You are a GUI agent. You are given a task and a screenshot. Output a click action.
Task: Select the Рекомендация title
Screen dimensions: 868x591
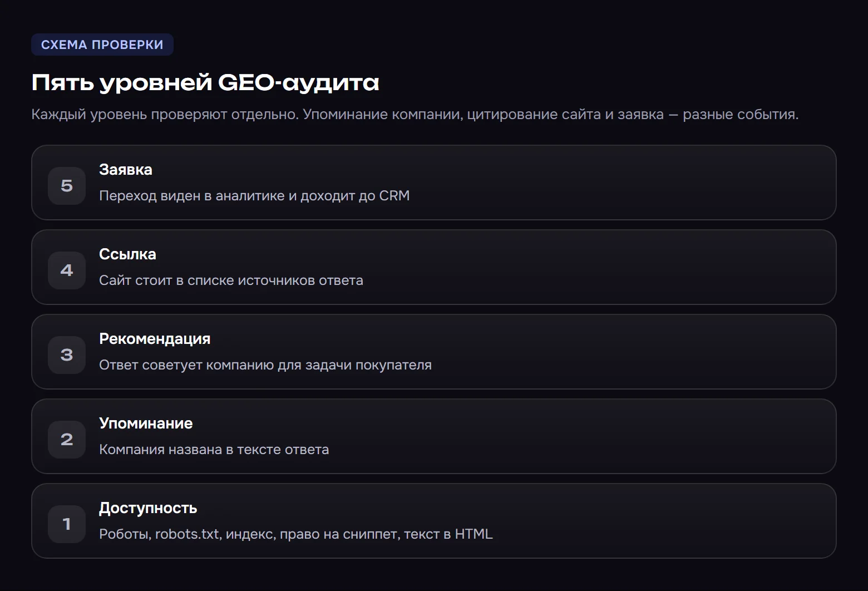(155, 339)
